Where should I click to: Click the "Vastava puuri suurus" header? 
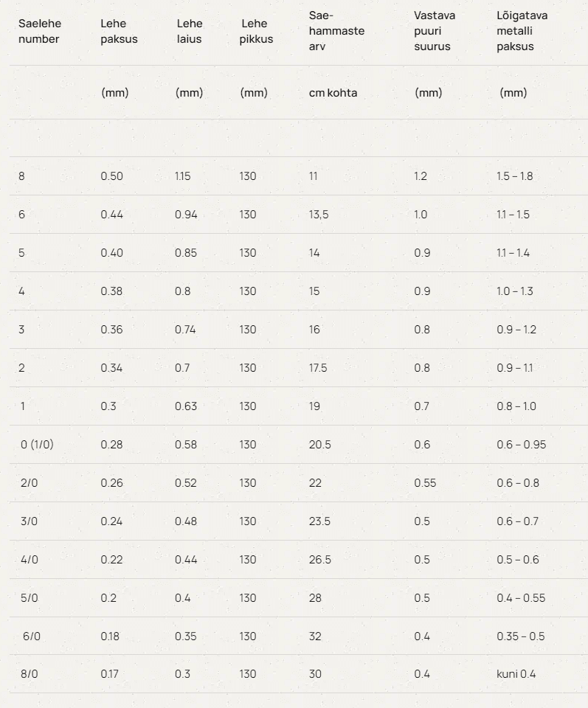tap(435, 31)
